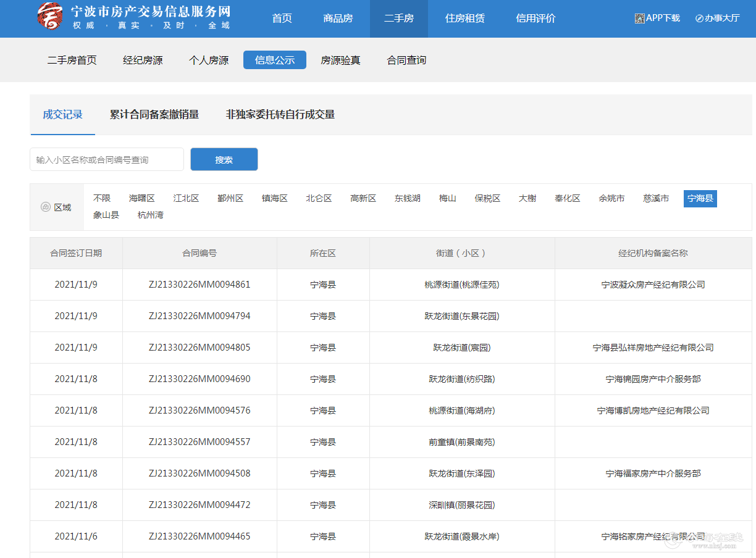Screen dimensions: 756x558
Task: Open the 首页 home page
Action: coord(282,19)
